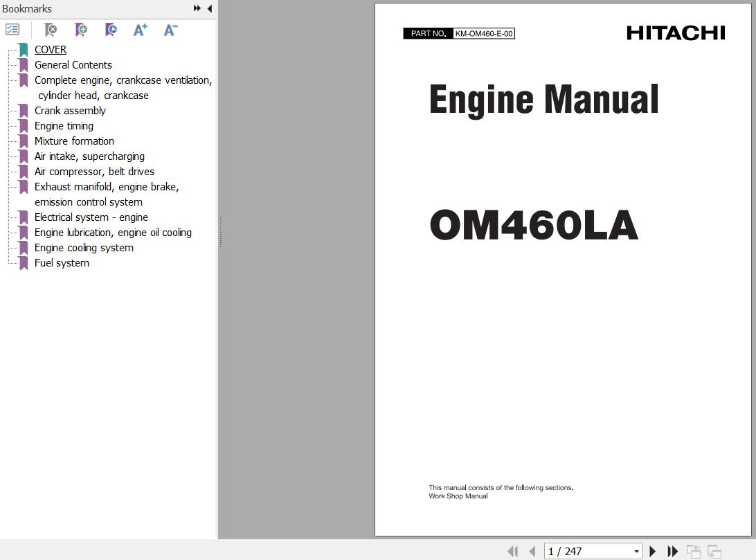756x560 pixels.
Task: Open the Air compressor, belt drives bookmark
Action: pyautogui.click(x=94, y=172)
